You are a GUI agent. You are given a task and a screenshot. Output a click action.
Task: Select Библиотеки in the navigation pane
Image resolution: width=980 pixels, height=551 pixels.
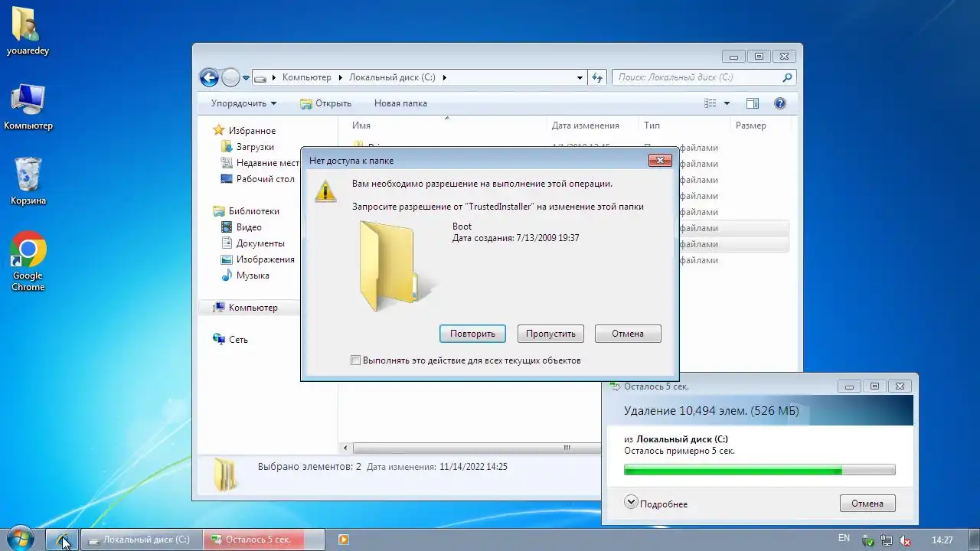(x=246, y=211)
